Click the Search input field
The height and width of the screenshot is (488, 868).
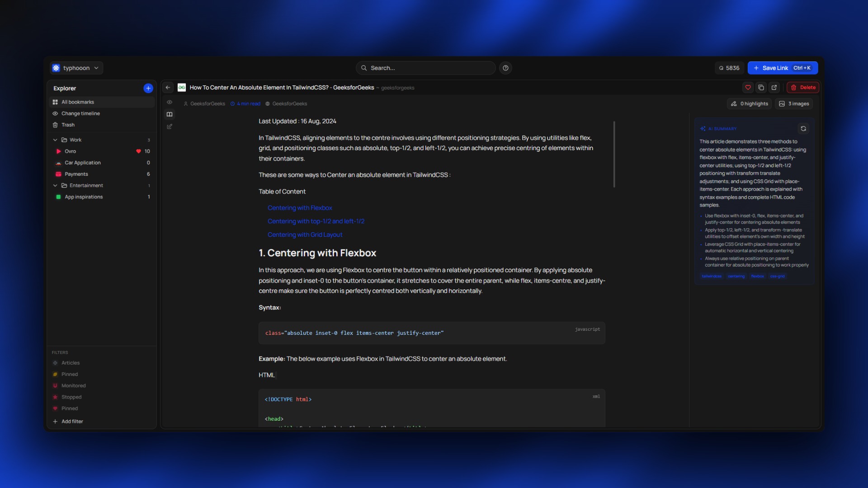click(x=425, y=68)
